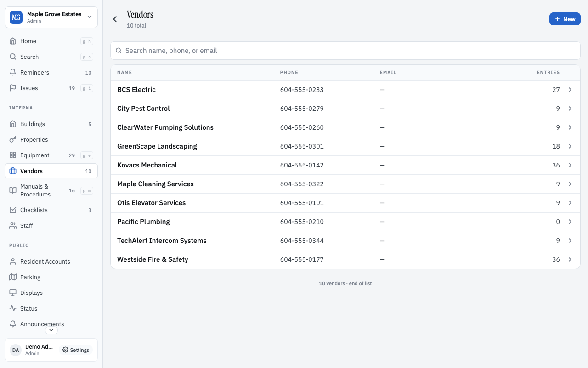This screenshot has width=588, height=368.
Task: Open Otis Elevator Services row chevron
Action: point(570,203)
